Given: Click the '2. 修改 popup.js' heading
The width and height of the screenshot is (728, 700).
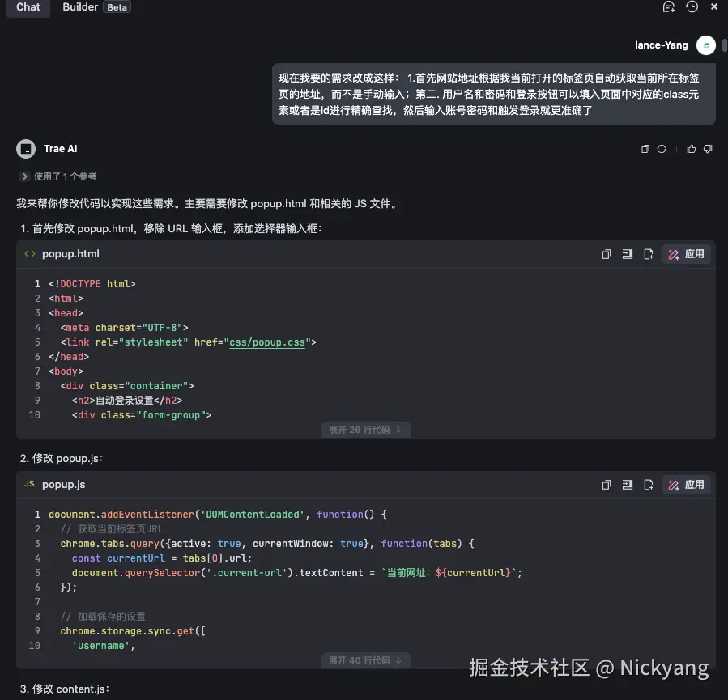Looking at the screenshot, I should click(62, 458).
